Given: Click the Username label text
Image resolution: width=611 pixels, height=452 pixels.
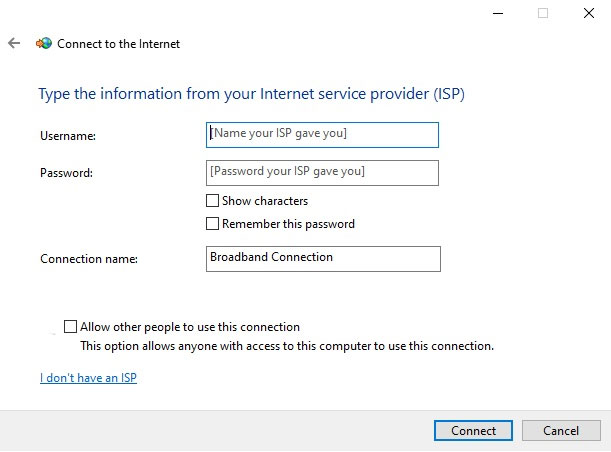Looking at the screenshot, I should click(x=68, y=136).
